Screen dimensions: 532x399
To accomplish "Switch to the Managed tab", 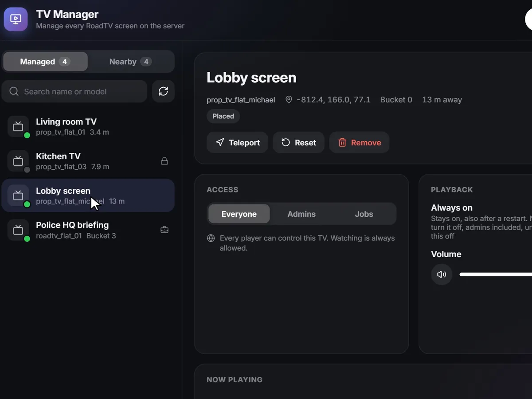I will pos(45,62).
